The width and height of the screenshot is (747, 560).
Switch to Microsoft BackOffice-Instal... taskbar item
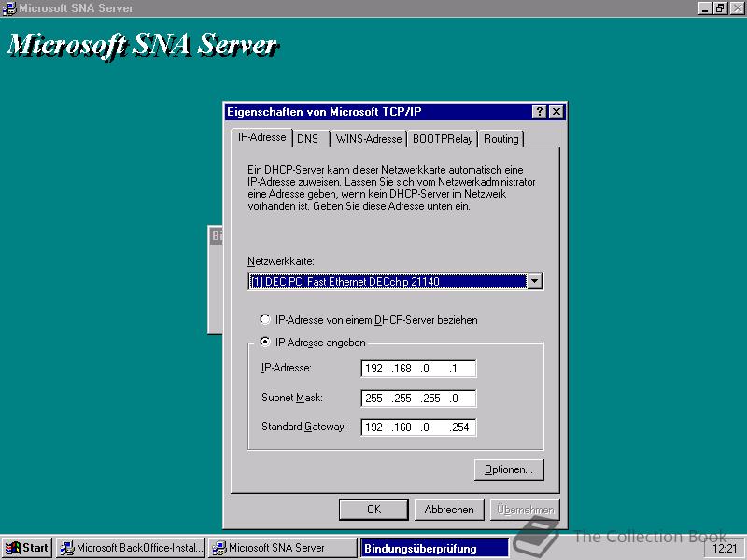point(131,548)
